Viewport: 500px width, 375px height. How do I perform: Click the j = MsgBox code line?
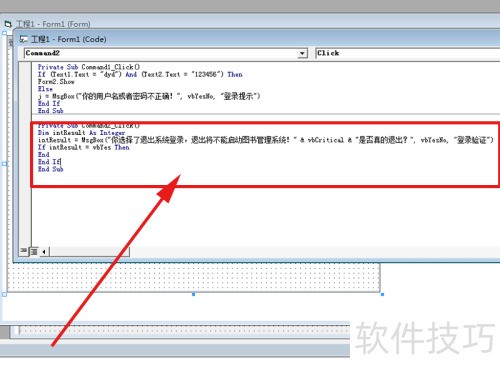(x=149, y=96)
